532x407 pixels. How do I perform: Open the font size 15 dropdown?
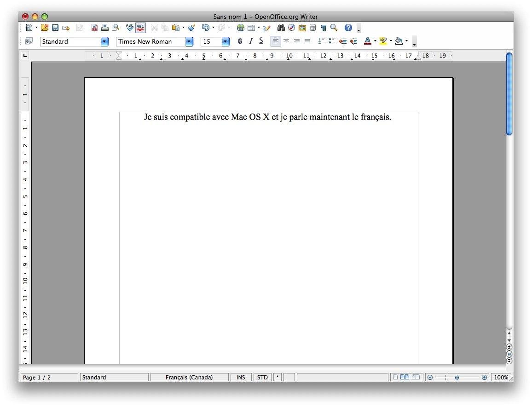click(x=226, y=42)
